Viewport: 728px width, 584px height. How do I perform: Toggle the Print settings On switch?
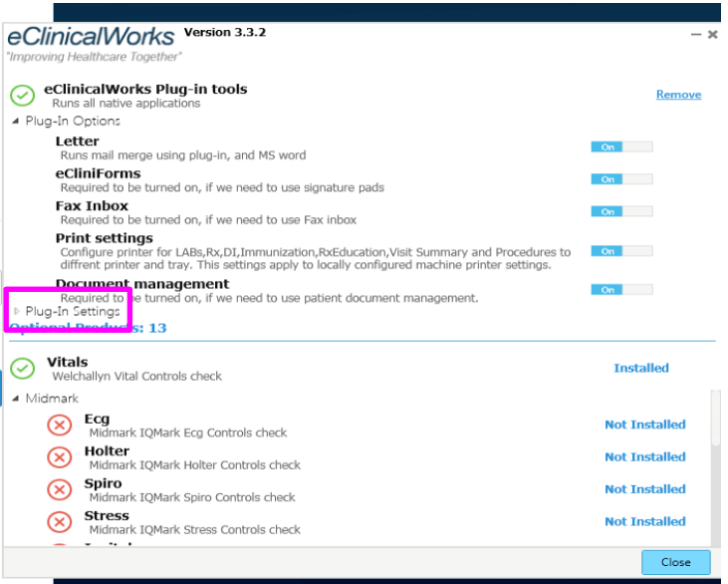[621, 251]
